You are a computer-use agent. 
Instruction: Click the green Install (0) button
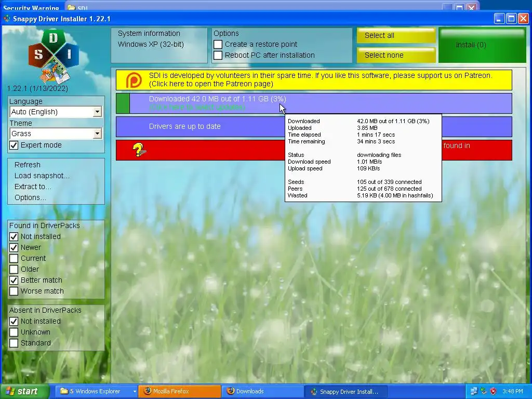click(x=482, y=45)
